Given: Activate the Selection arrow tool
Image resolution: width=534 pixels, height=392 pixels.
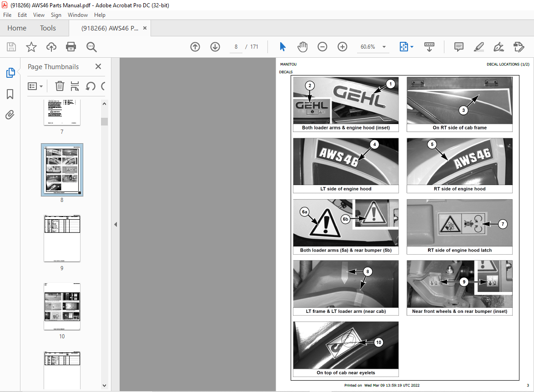Looking at the screenshot, I should point(282,47).
